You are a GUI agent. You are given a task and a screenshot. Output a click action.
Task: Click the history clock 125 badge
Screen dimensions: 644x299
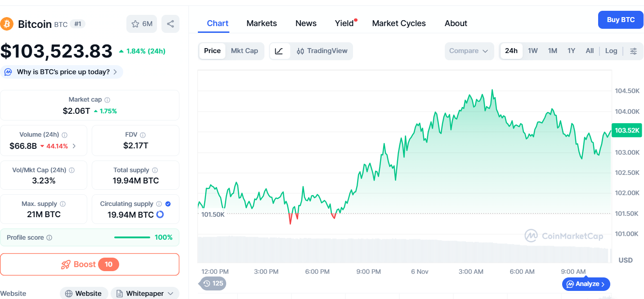212,283
